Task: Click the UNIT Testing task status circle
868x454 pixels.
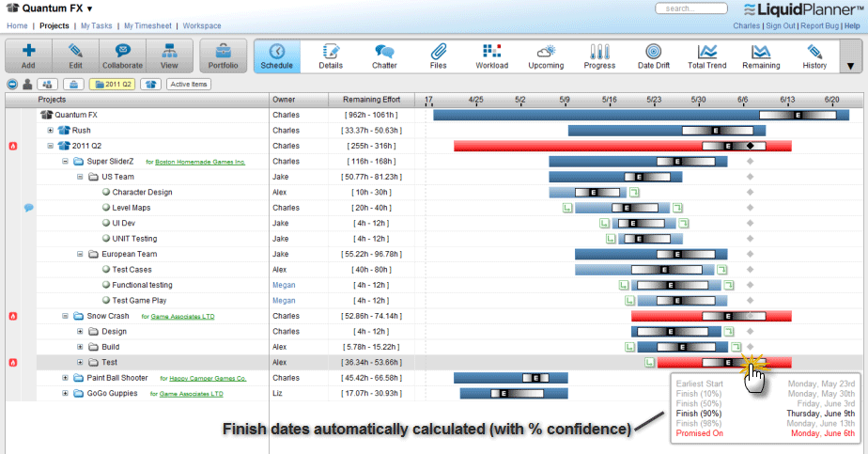Action: (x=106, y=238)
